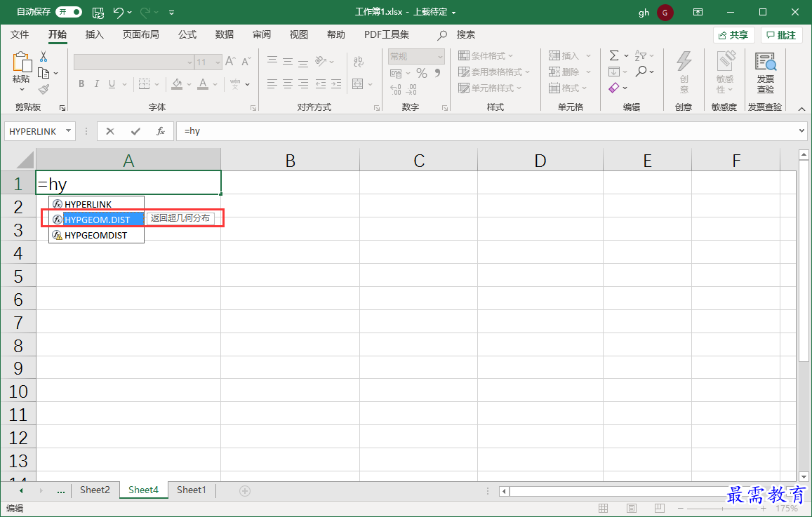The height and width of the screenshot is (517, 812).
Task: Click the Insert Function fx icon
Action: coord(161,131)
